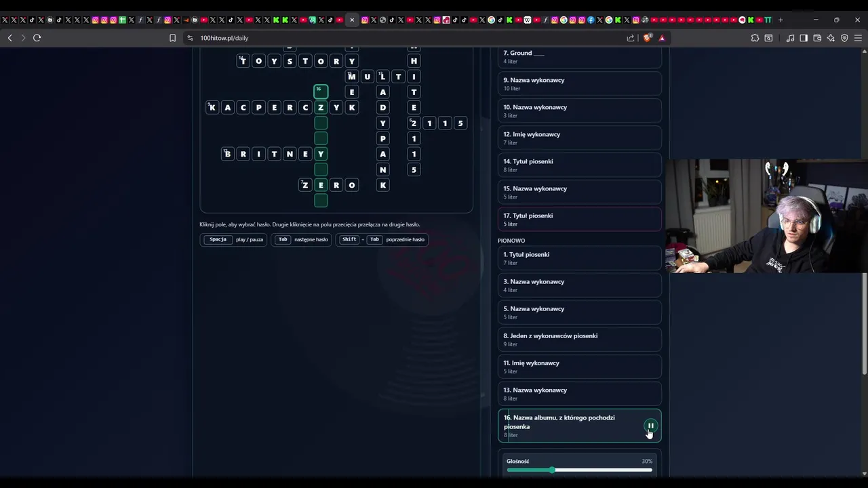Click the O cell ending ZERO

[352, 185]
